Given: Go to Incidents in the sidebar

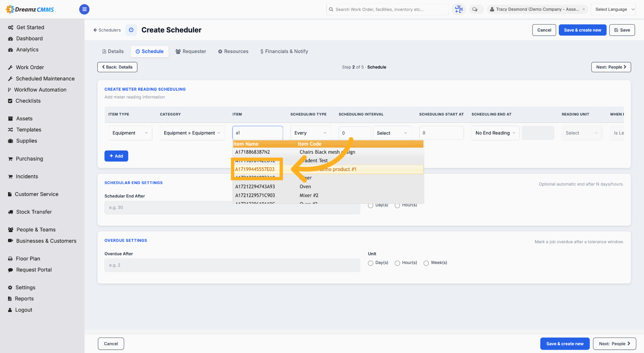Looking at the screenshot, I should pyautogui.click(x=27, y=176).
